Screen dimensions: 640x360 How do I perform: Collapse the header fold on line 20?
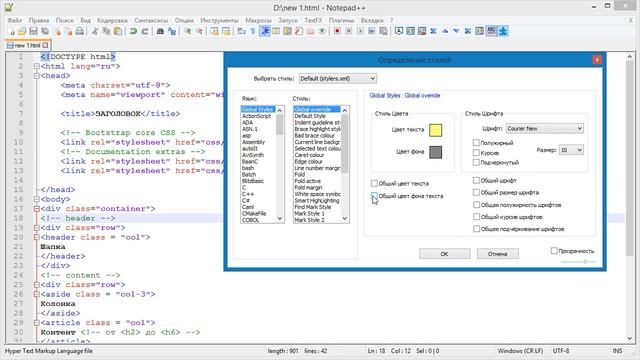[x=37, y=237]
